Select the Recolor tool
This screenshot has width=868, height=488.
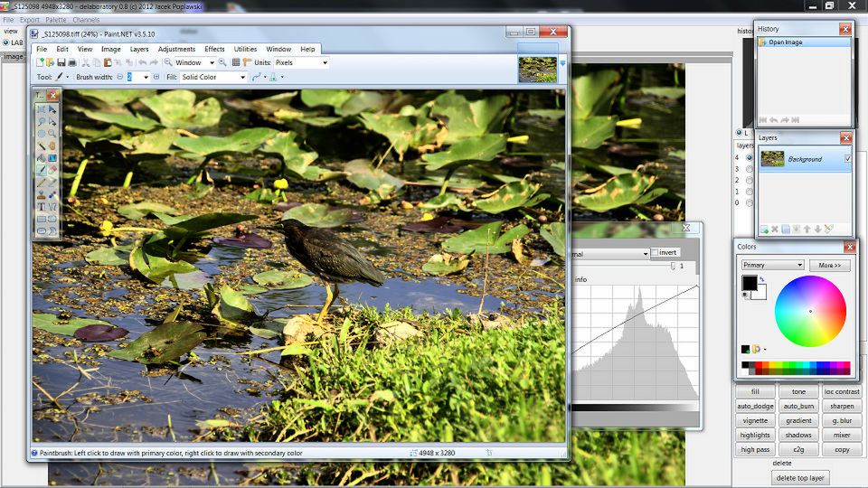coord(52,193)
